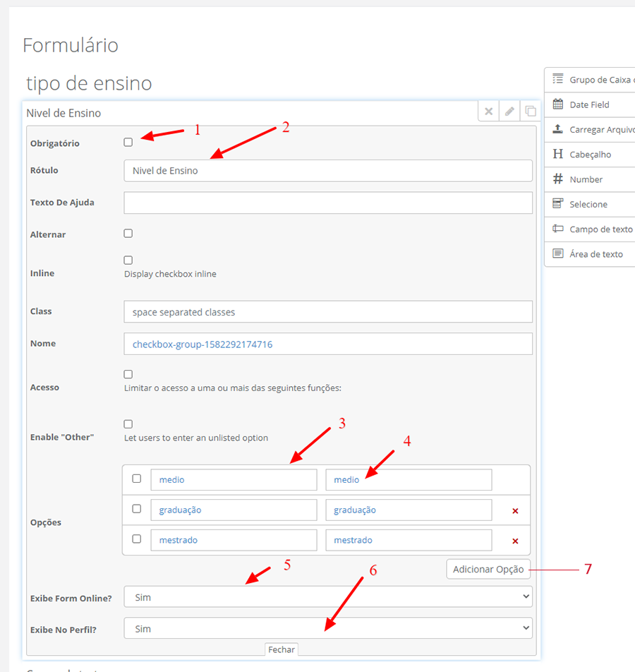Check the Inline display checkbox

coord(128,260)
